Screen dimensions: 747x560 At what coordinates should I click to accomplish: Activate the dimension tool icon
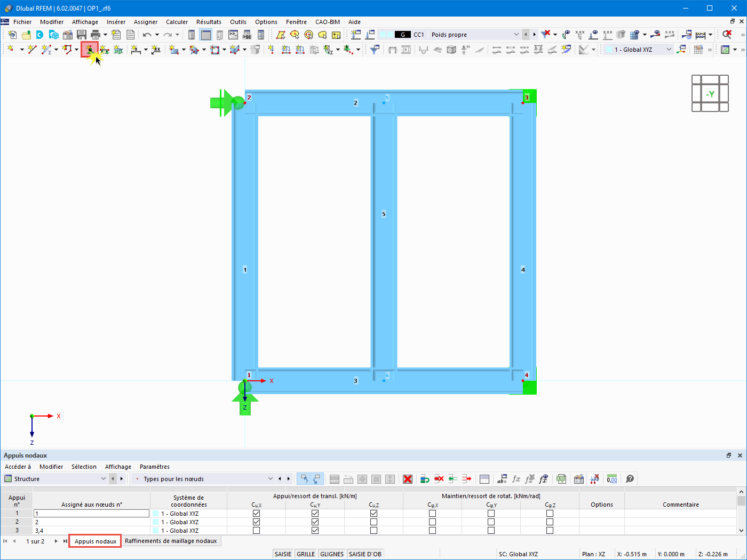tap(136, 50)
